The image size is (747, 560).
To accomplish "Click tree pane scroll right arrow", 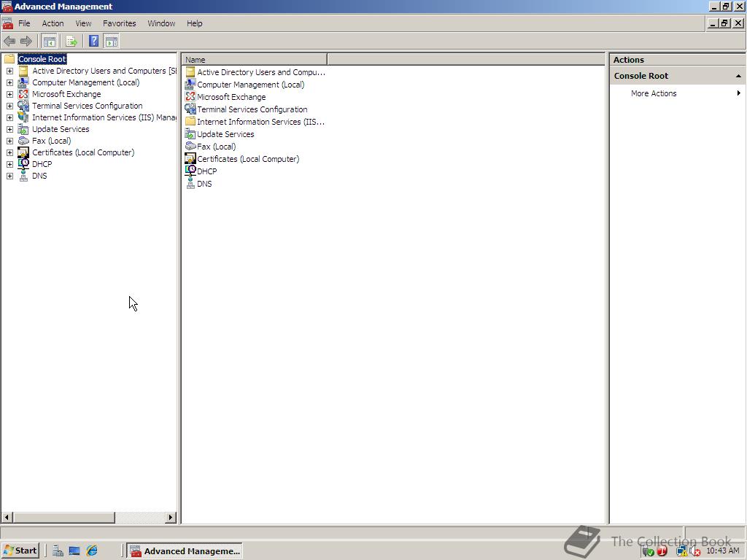I will click(171, 517).
